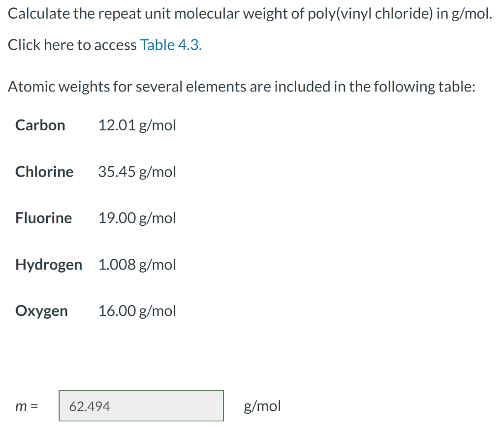Select the Carbon row label
The width and height of the screenshot is (504, 427).
[40, 125]
